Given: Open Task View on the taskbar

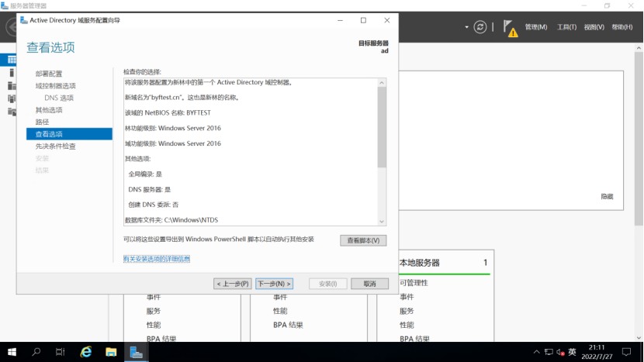Looking at the screenshot, I should click(61, 352).
